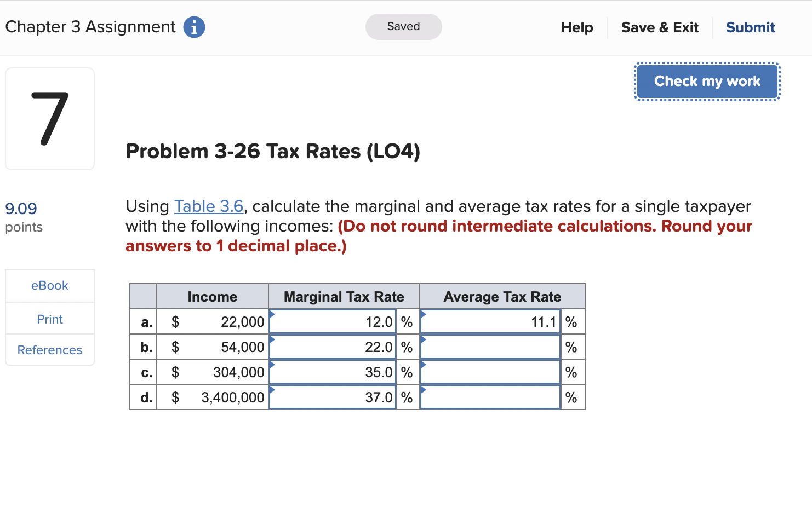Select the Print option
The image size is (812, 513).
49,319
